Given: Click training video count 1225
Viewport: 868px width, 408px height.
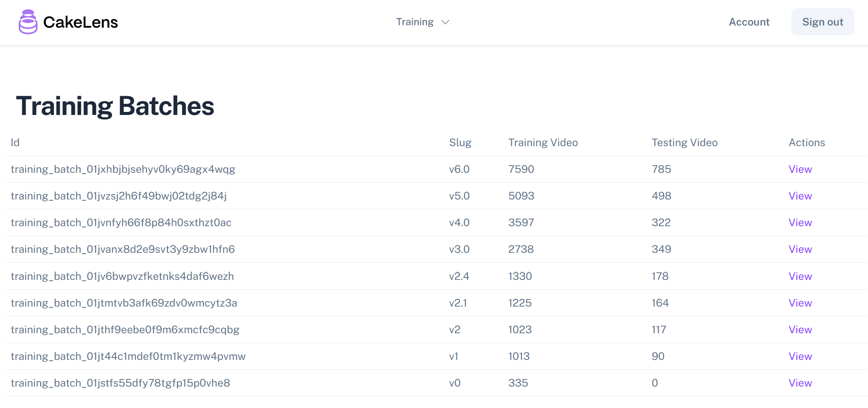Looking at the screenshot, I should (x=520, y=303).
